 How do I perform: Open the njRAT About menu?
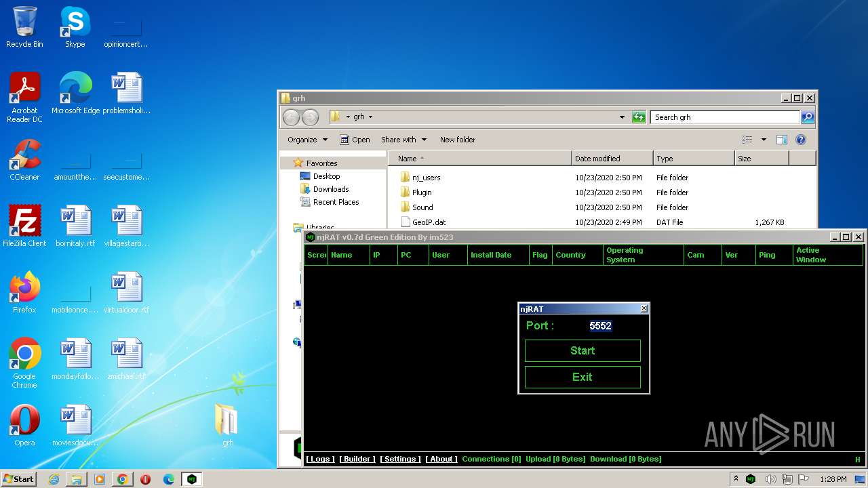point(441,459)
